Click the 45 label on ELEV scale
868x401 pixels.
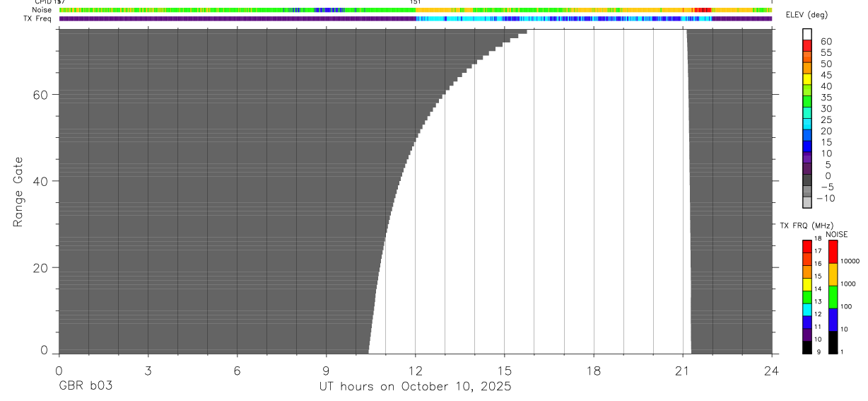[826, 75]
